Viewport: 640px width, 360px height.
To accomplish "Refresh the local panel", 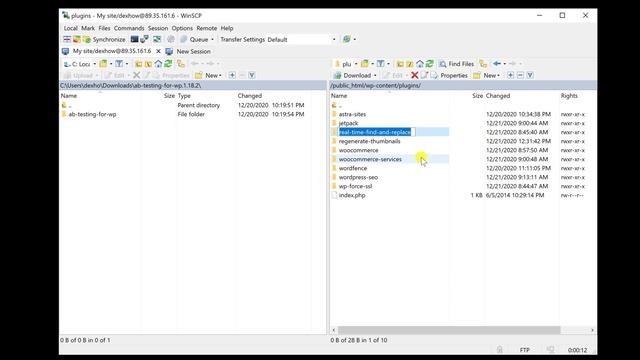I will click(168, 64).
